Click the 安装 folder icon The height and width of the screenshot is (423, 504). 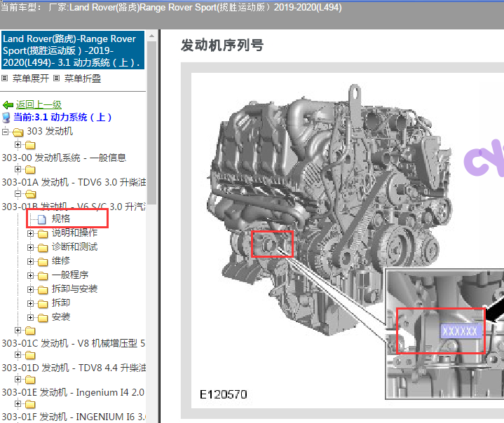[x=43, y=318]
